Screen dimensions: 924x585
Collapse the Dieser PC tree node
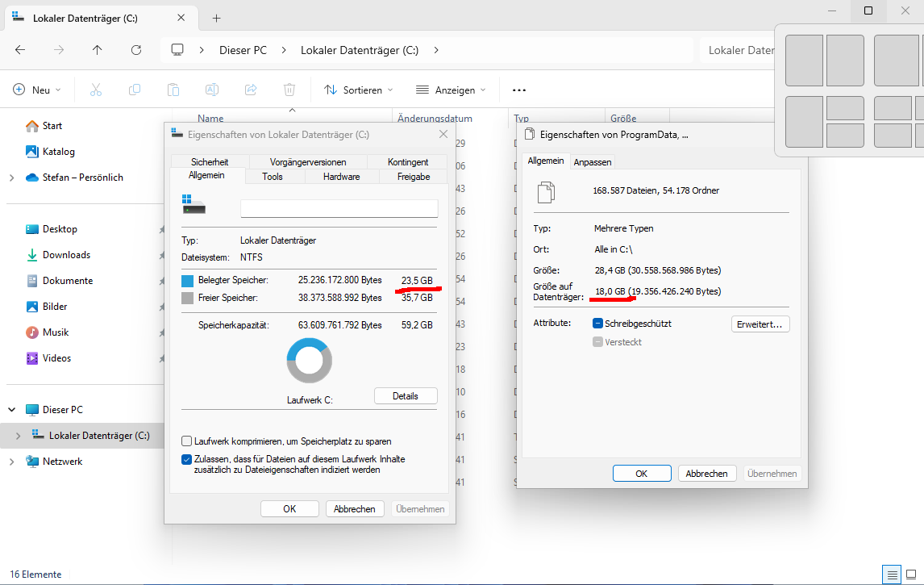click(11, 410)
